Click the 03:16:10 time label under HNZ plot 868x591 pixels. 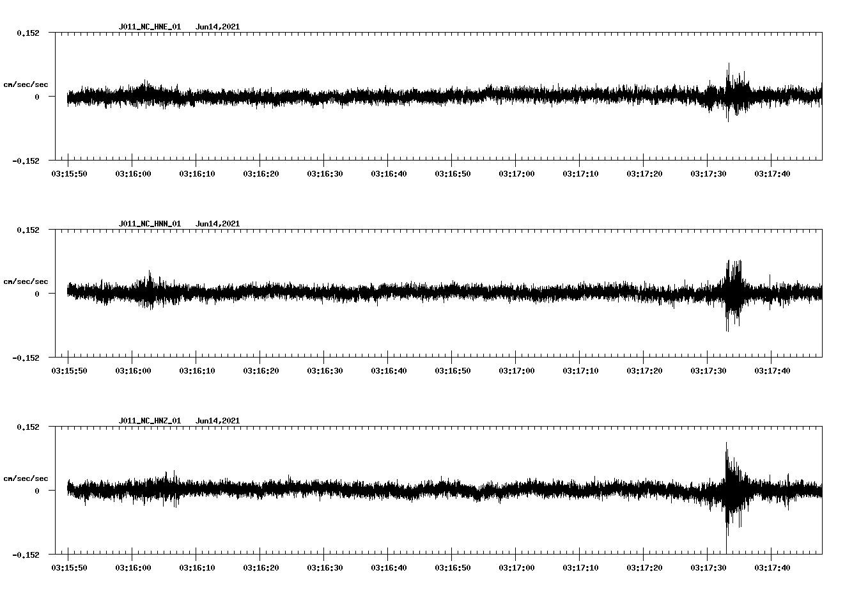pyautogui.click(x=197, y=567)
